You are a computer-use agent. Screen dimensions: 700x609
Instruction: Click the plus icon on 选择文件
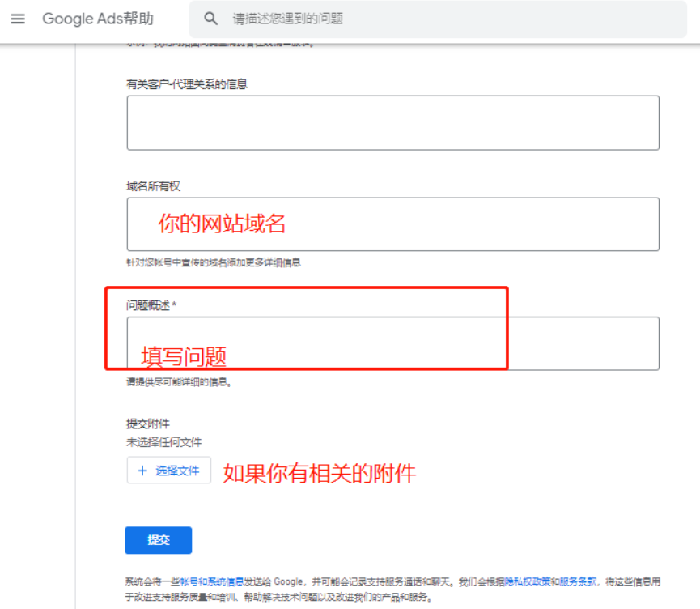[142, 471]
